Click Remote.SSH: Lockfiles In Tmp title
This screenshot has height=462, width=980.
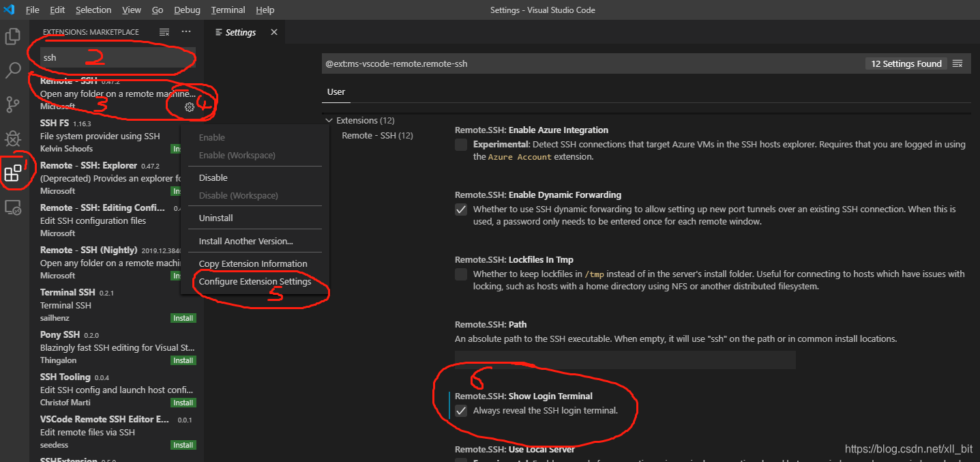[x=514, y=260]
